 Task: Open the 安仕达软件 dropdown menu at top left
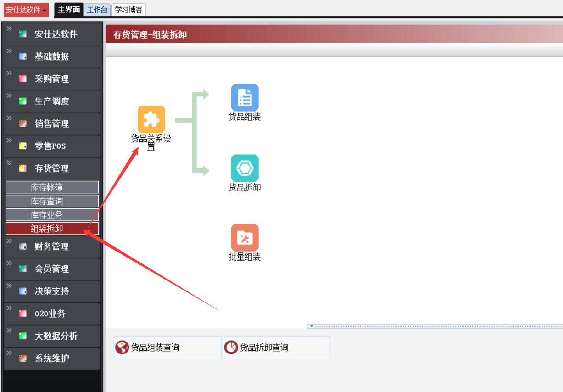click(26, 10)
